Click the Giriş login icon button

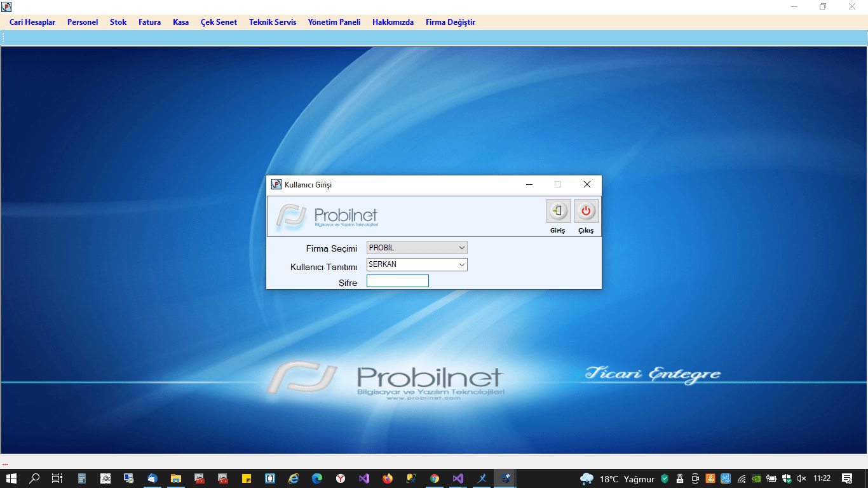[x=558, y=212]
